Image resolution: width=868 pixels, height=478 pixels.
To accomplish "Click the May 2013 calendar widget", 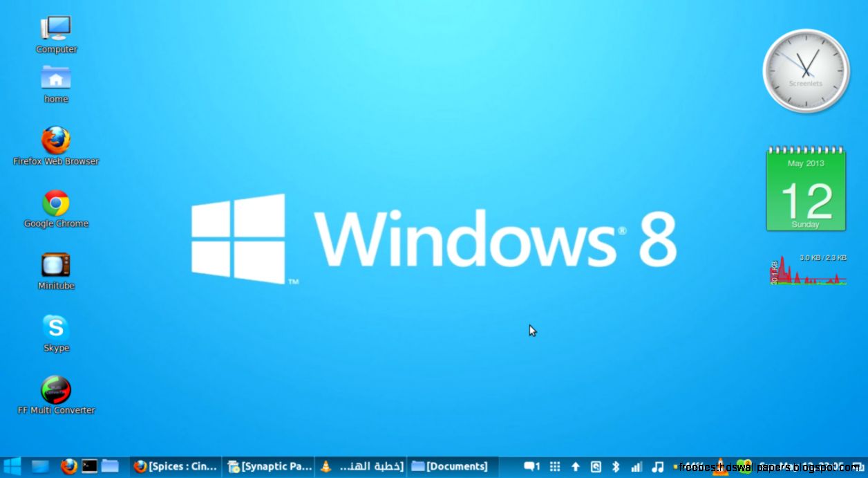I will coord(806,188).
